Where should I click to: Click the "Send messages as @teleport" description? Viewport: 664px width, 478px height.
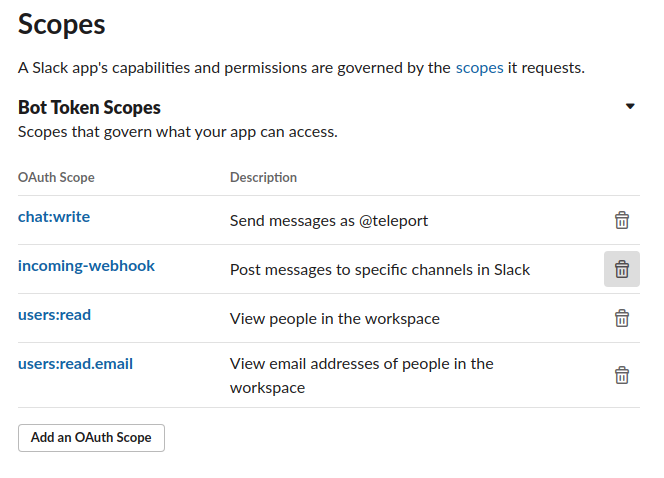(328, 220)
